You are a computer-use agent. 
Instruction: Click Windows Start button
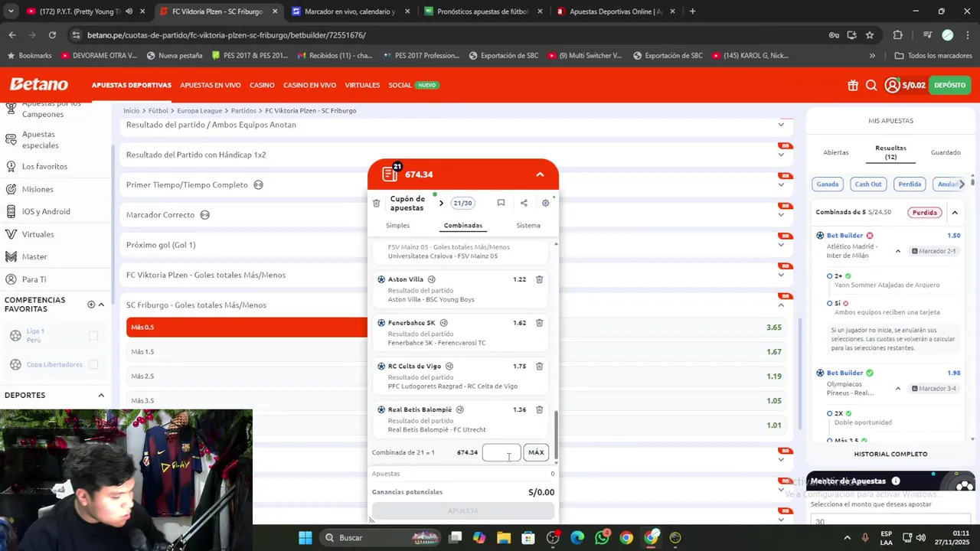[305, 537]
